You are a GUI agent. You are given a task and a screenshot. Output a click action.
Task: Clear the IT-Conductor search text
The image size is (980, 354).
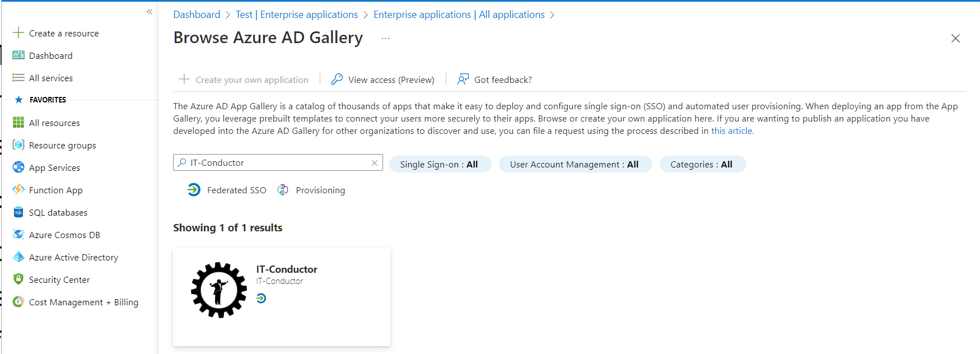pos(375,162)
